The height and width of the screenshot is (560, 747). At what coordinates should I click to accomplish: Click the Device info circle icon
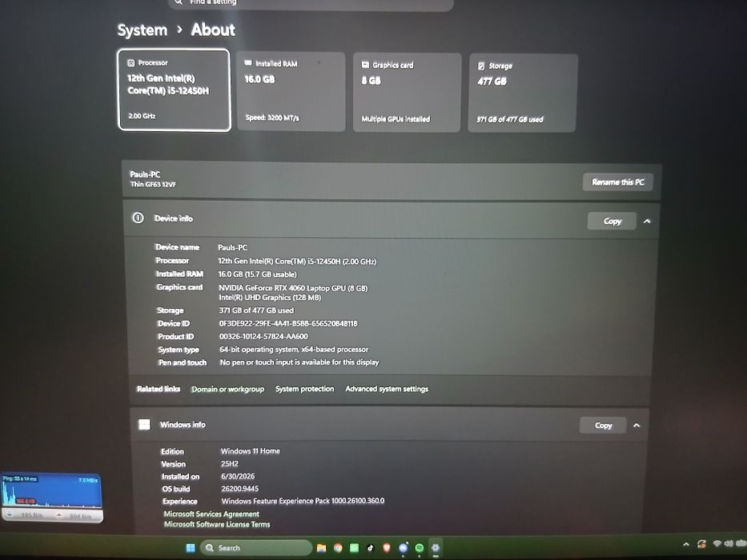[139, 218]
